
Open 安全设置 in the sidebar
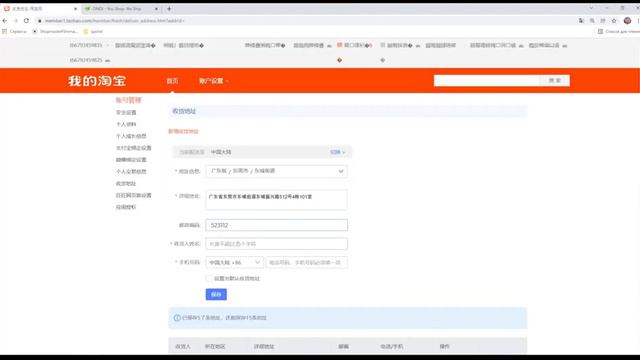click(126, 112)
